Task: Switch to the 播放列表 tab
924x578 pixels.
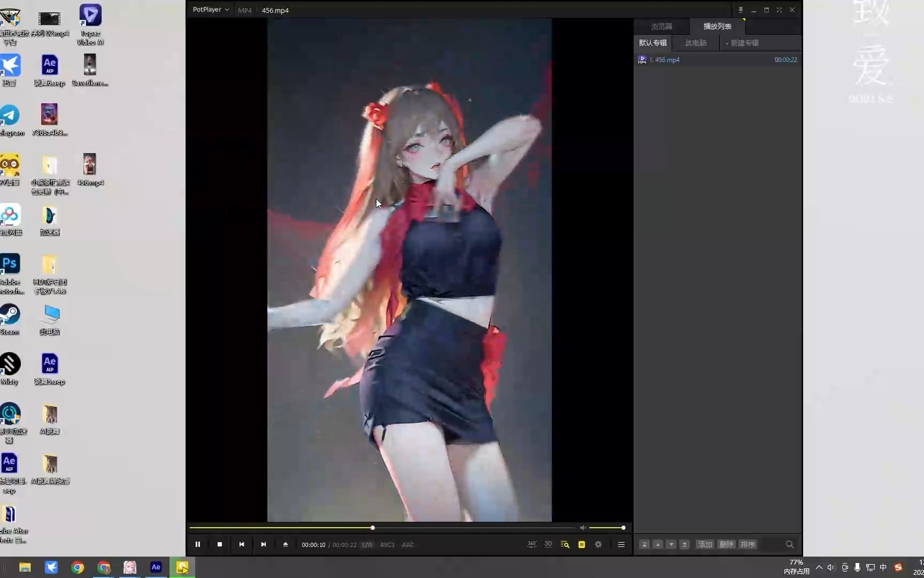Action: 717,26
